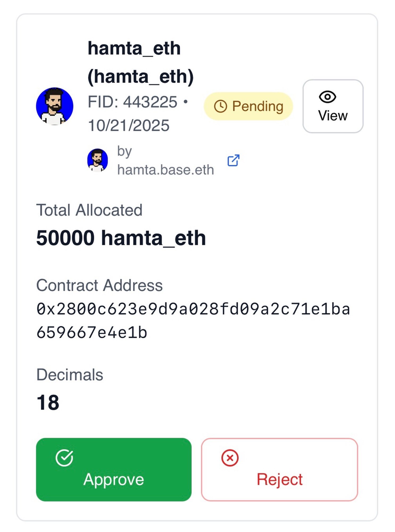Image resolution: width=395 pixels, height=532 pixels.
Task: Click the Pending status text
Action: coord(257,106)
